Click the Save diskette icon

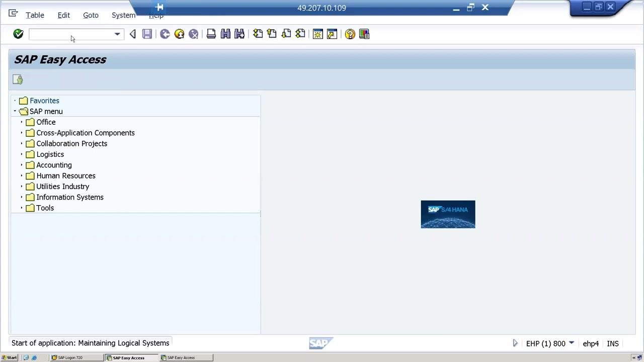147,34
